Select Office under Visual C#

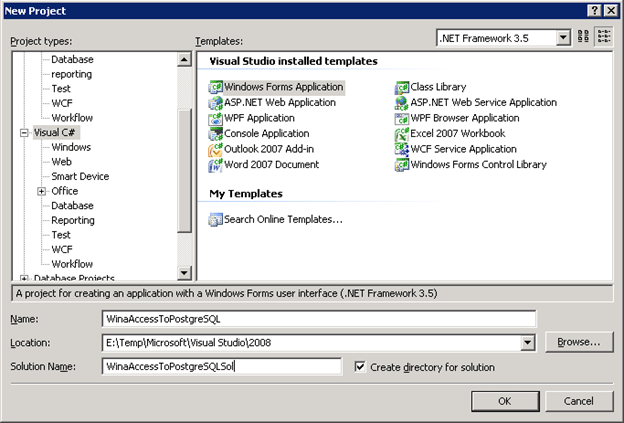[x=64, y=191]
